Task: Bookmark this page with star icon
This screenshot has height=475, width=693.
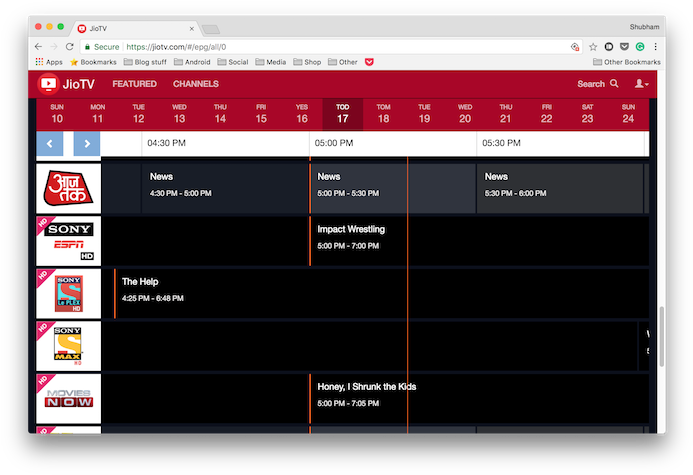Action: 593,46
